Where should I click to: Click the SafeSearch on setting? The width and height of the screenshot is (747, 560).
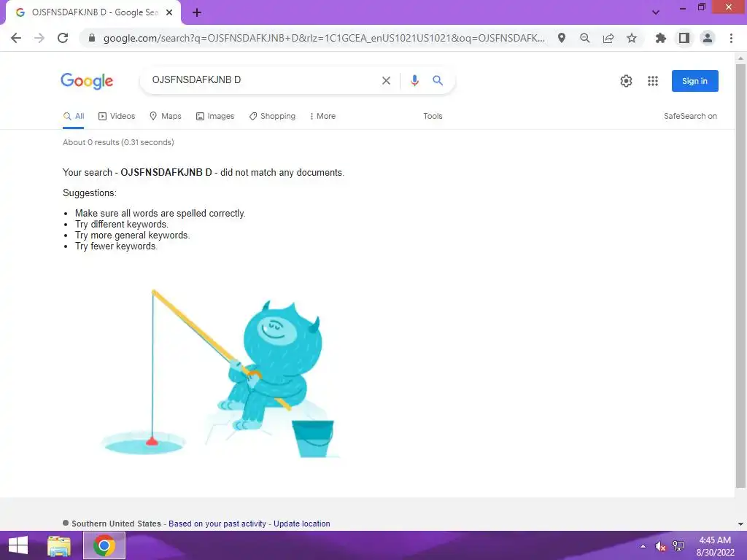click(690, 116)
